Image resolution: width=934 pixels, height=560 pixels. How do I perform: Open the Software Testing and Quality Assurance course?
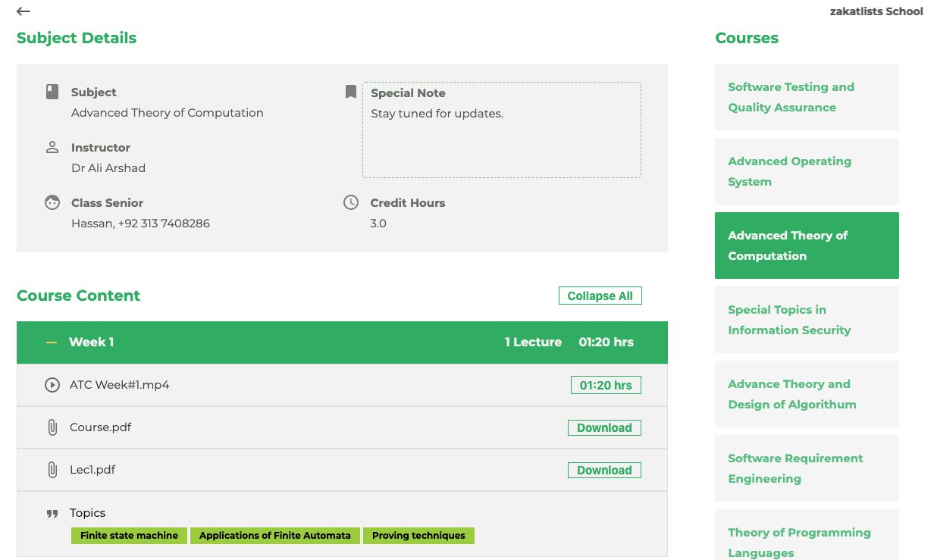point(807,97)
